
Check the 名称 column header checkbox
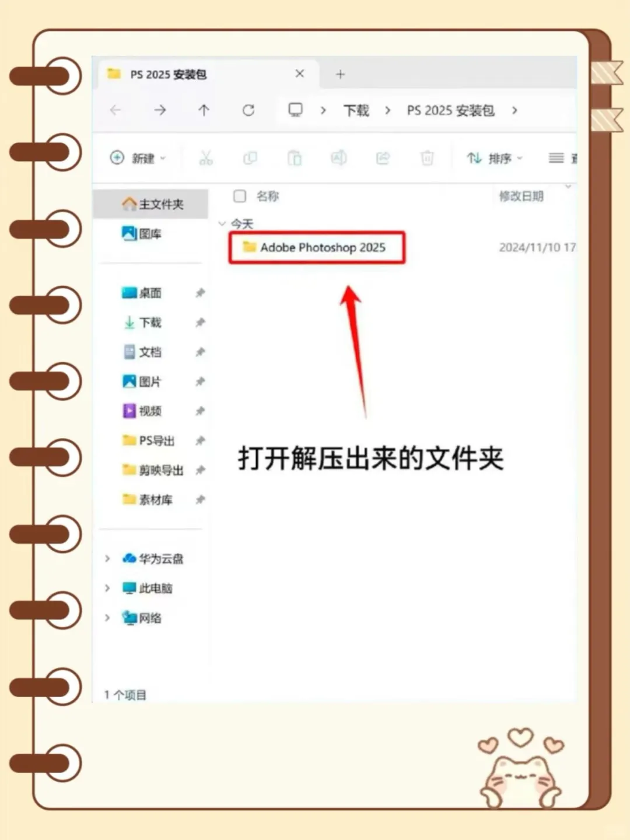pyautogui.click(x=239, y=197)
